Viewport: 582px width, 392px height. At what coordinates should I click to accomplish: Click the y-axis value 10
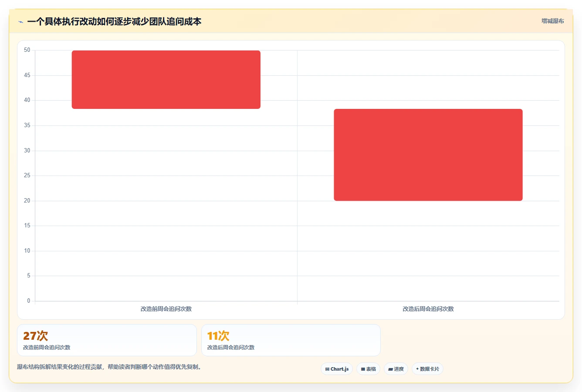coord(27,251)
